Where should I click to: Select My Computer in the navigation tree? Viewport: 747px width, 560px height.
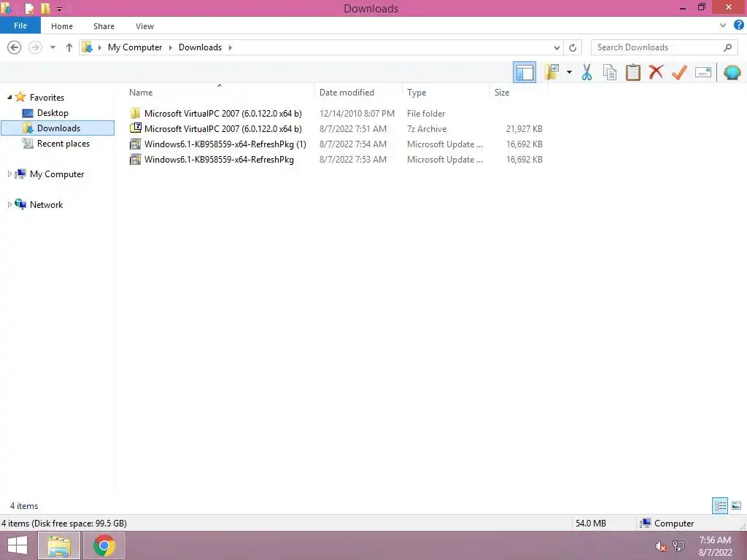(57, 174)
